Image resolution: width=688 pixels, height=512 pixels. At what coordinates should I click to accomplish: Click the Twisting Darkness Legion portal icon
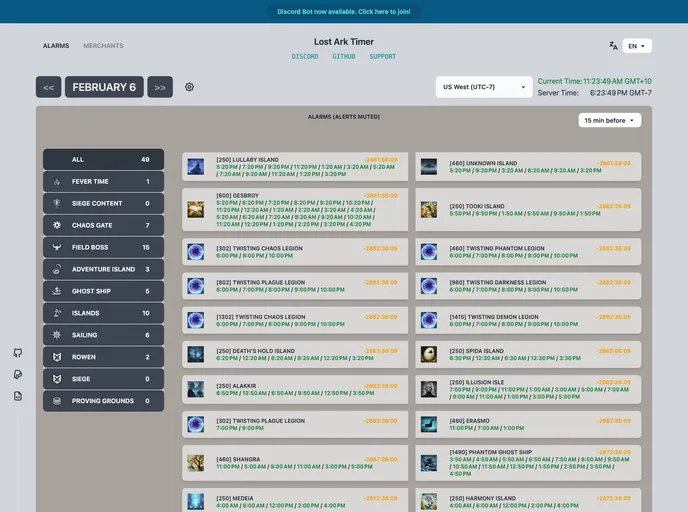429,286
